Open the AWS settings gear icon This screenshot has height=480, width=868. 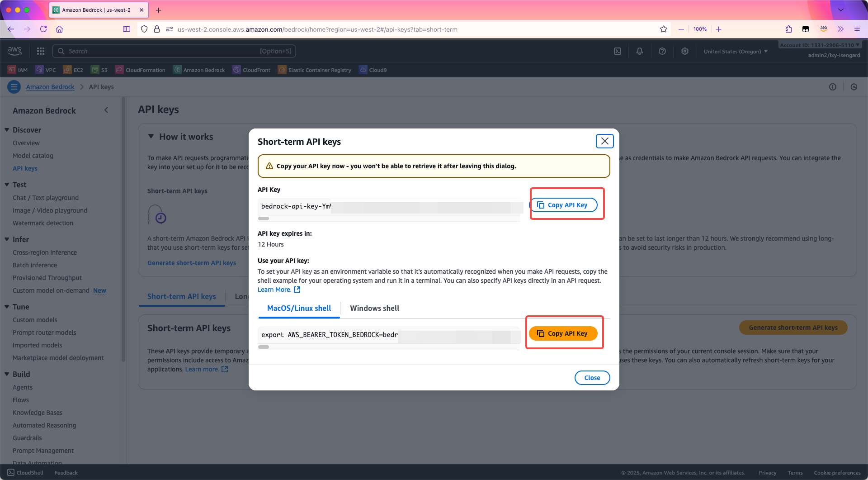685,51
